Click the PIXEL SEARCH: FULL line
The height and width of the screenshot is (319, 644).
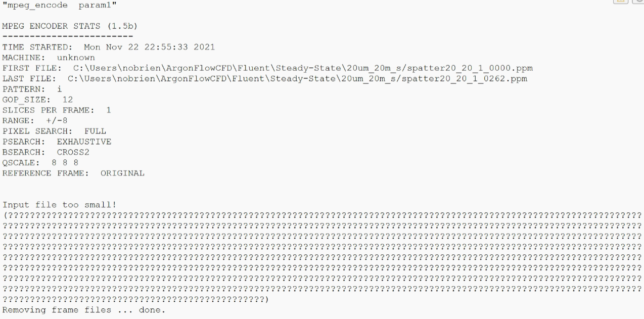[54, 131]
